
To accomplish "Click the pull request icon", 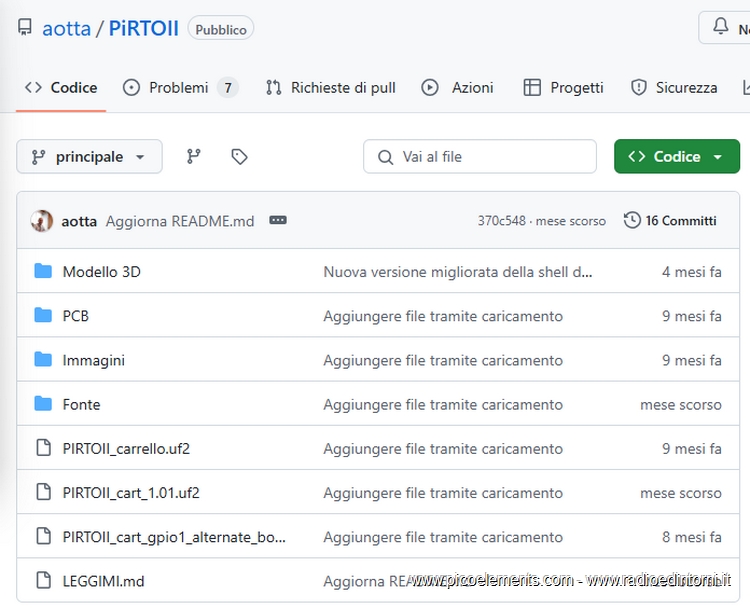I will pyautogui.click(x=274, y=88).
